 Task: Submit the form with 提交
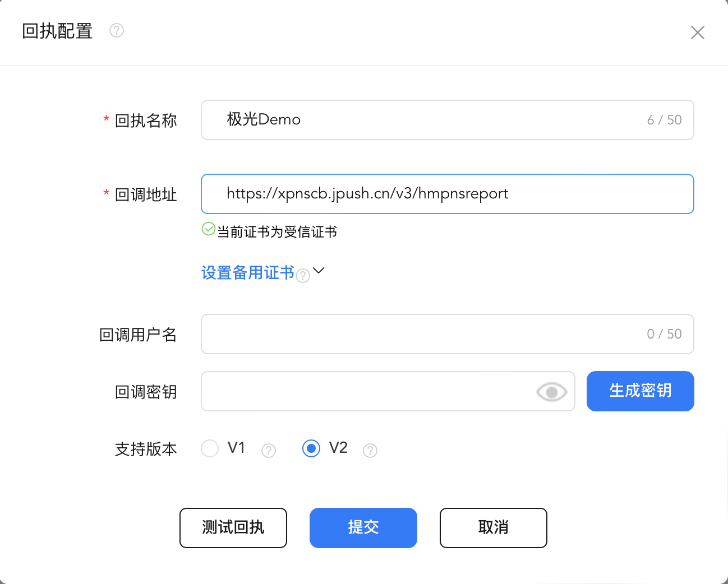pos(363,528)
